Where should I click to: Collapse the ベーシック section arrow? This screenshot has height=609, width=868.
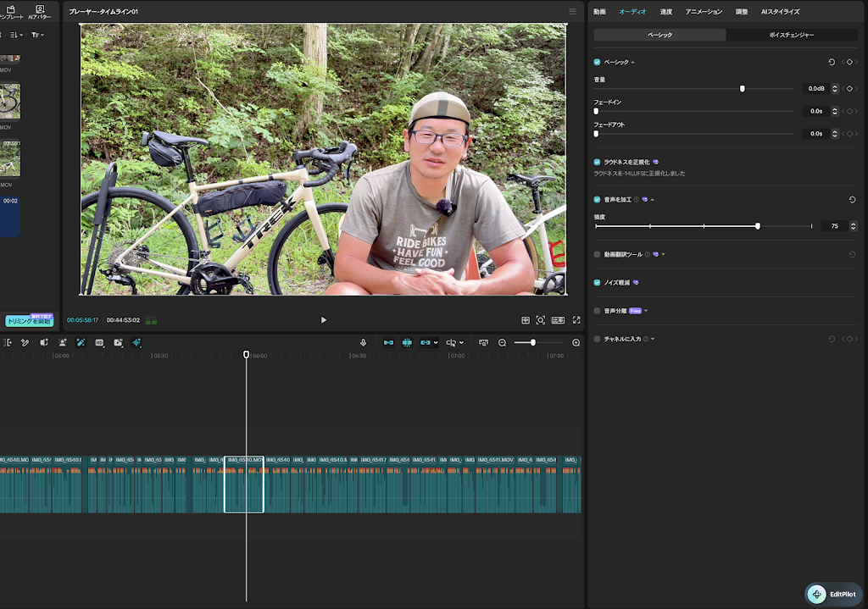click(x=632, y=62)
